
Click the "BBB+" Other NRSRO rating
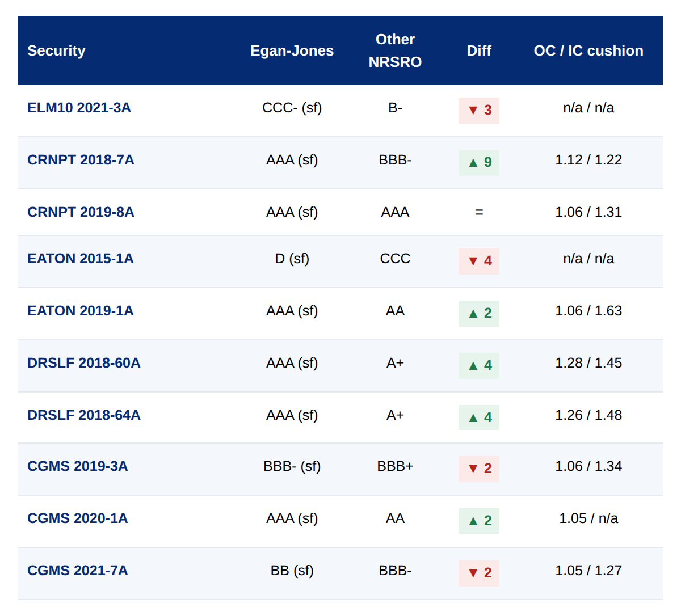(x=395, y=466)
